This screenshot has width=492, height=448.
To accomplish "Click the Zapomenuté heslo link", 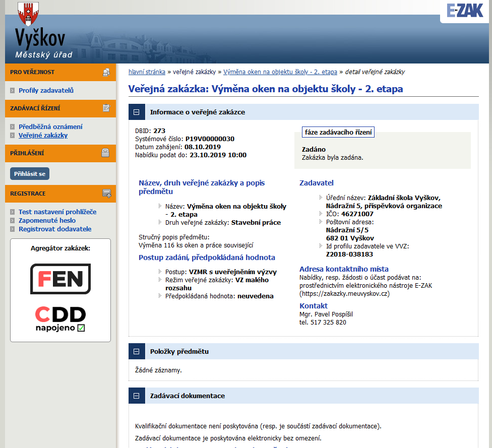I will tap(47, 220).
